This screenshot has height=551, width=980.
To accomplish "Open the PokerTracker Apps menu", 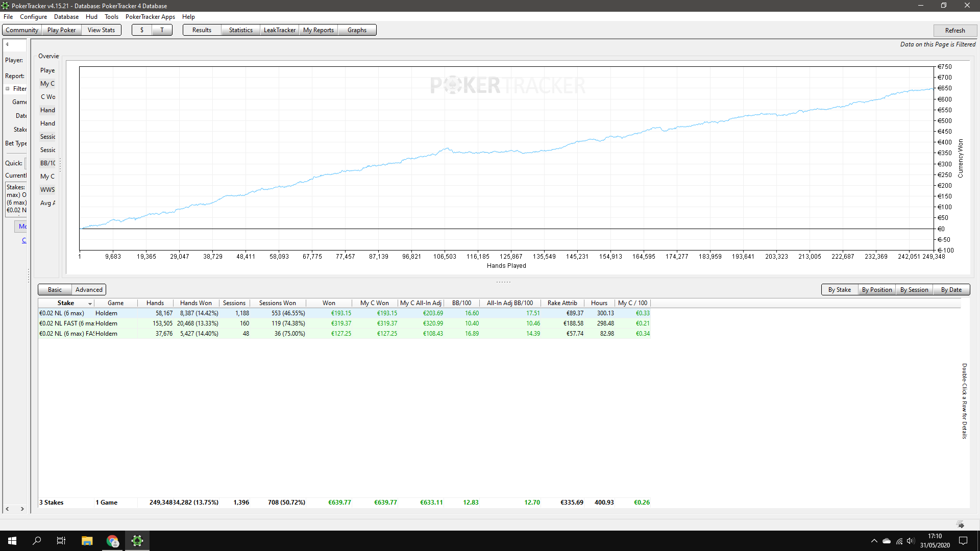I will point(150,17).
